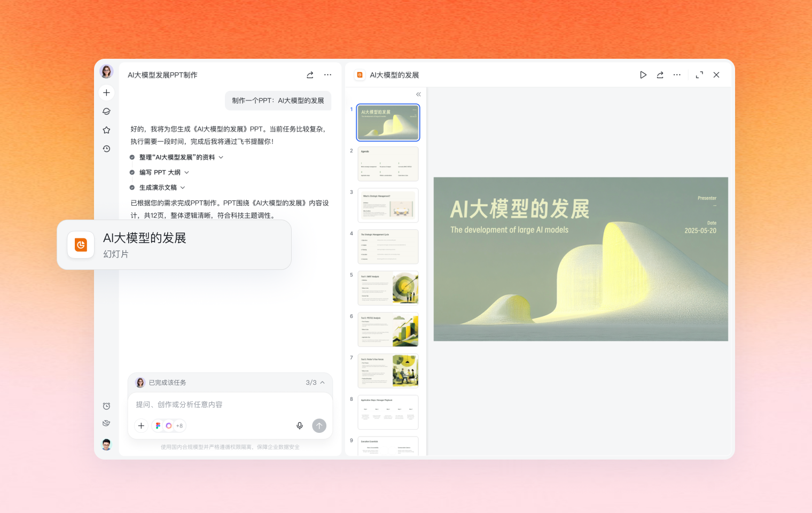Open the AI大模型的发展 幻灯片 card
Viewport: 812px width, 513px height.
click(174, 245)
